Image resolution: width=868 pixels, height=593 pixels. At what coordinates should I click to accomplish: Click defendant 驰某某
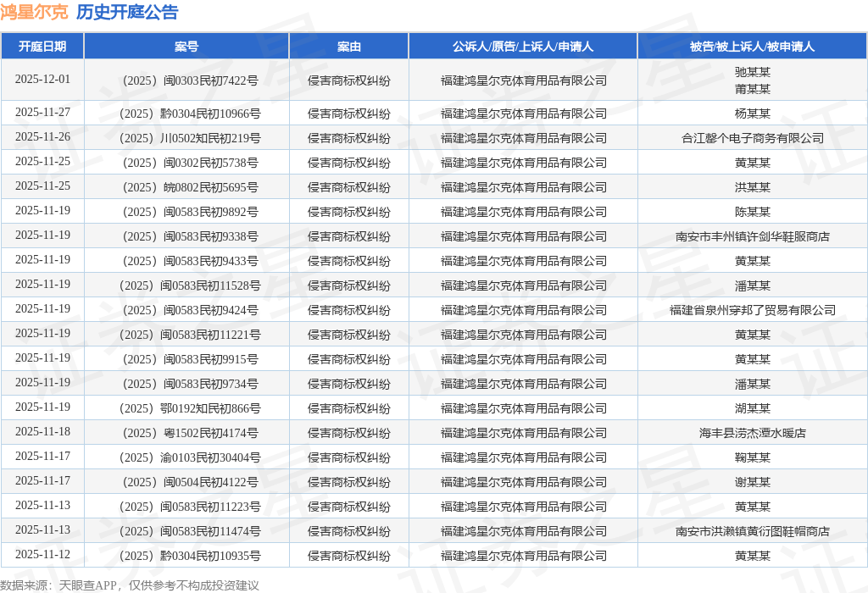(753, 72)
